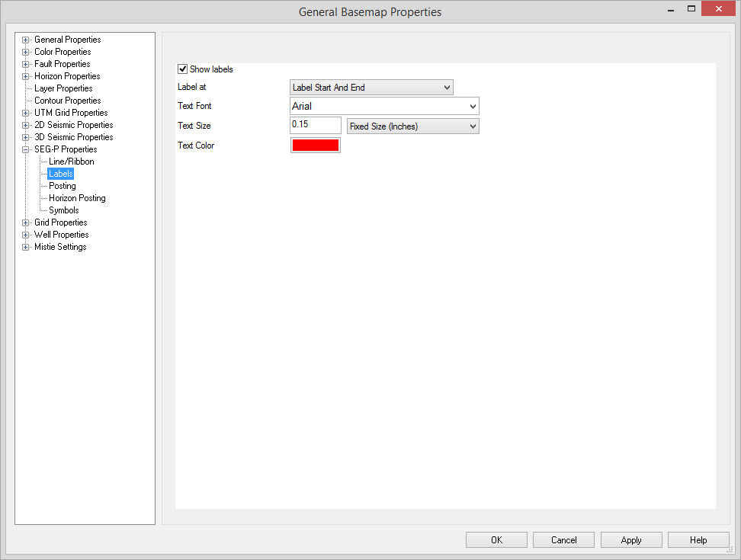The height and width of the screenshot is (560, 741).
Task: Expand the Well Properties tree node
Action: click(26, 235)
